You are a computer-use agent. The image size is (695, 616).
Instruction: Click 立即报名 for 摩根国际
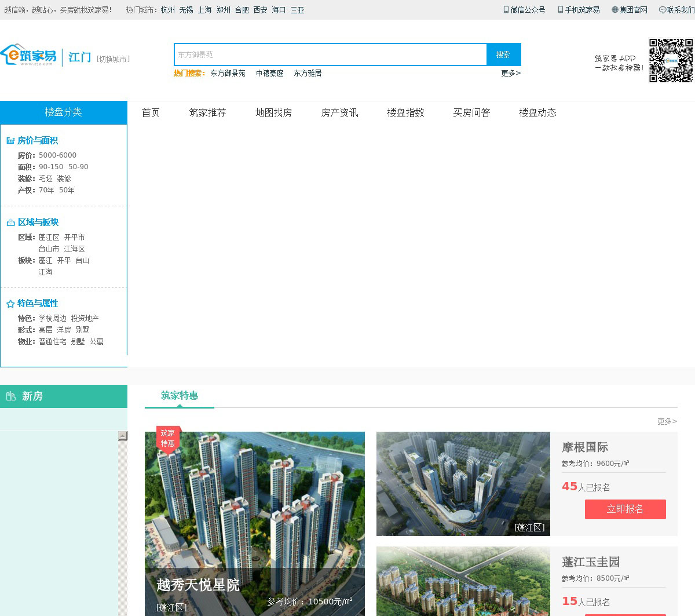[625, 509]
